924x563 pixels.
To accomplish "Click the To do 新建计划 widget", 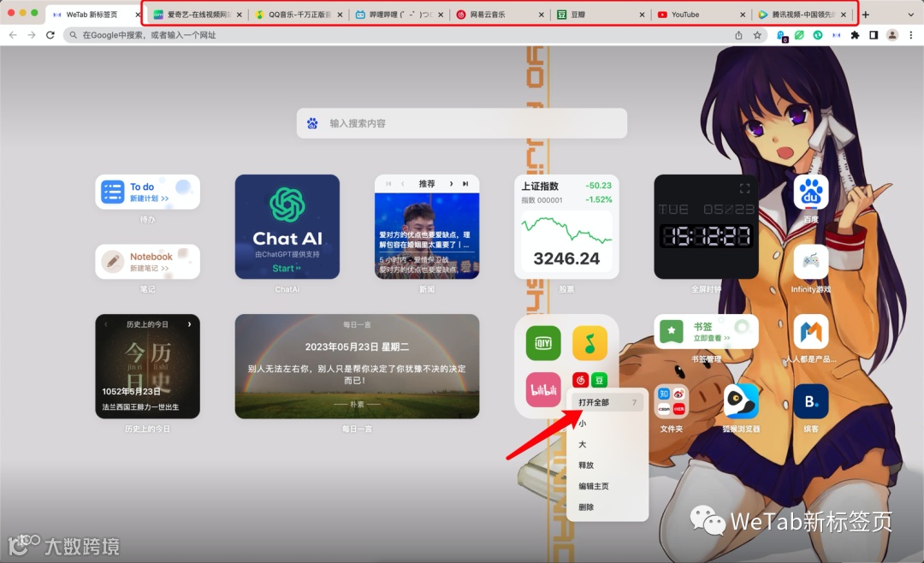I will pos(147,192).
